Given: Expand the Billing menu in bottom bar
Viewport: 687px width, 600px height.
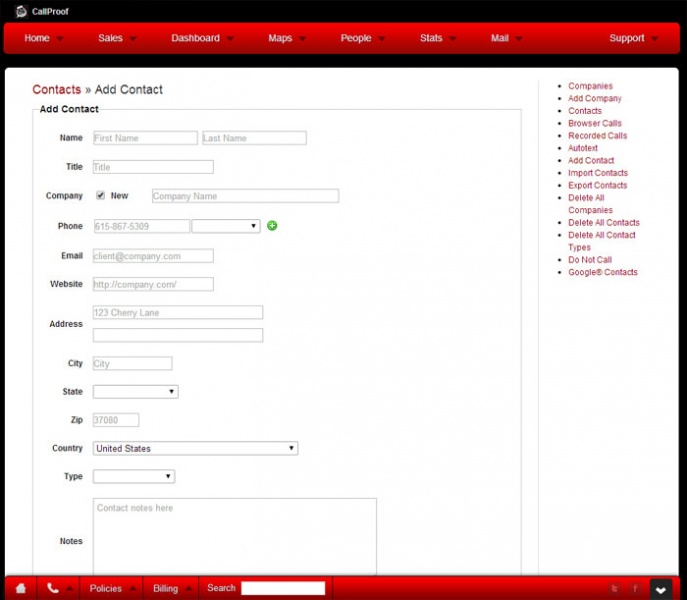Looking at the screenshot, I should pyautogui.click(x=172, y=589).
